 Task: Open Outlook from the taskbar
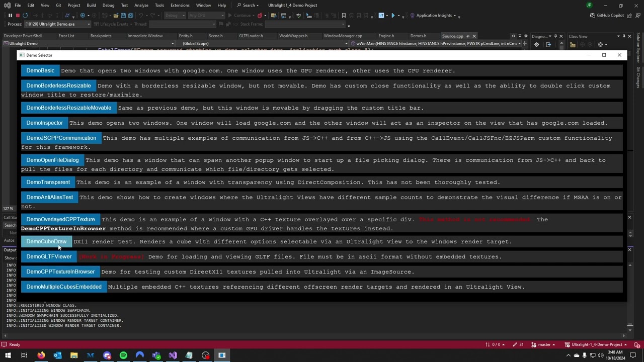[57, 355]
